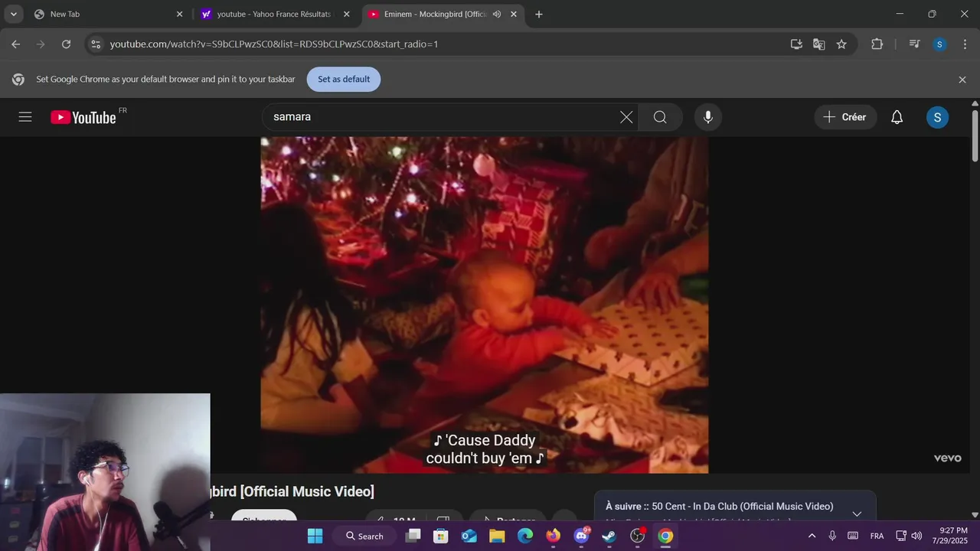Click the Créer button

(845, 117)
